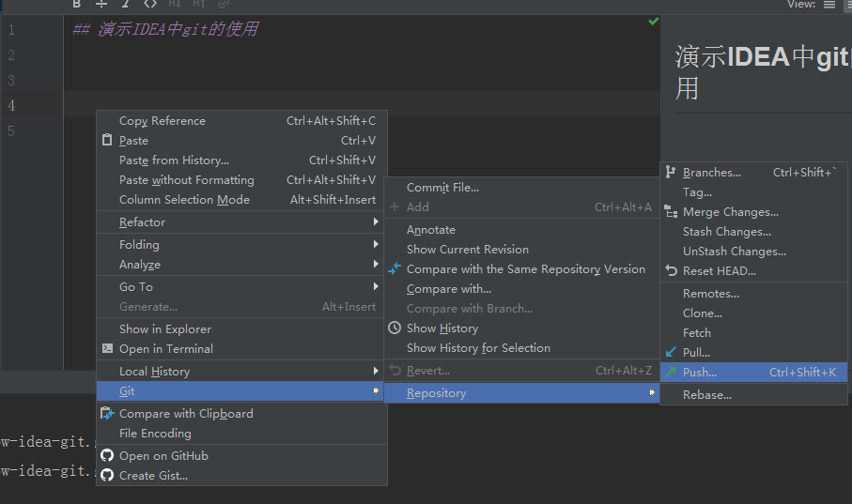Click the italic toolbar icon
852x504 pixels.
click(126, 5)
